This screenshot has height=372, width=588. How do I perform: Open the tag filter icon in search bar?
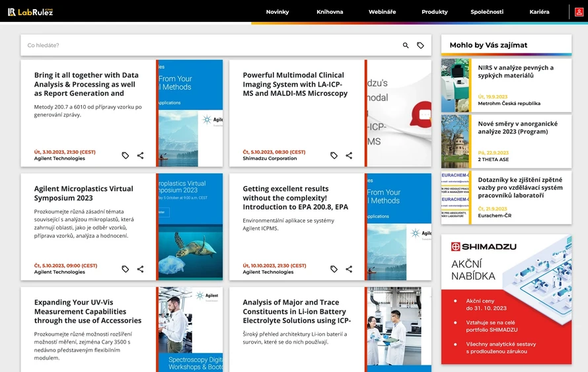tap(420, 46)
